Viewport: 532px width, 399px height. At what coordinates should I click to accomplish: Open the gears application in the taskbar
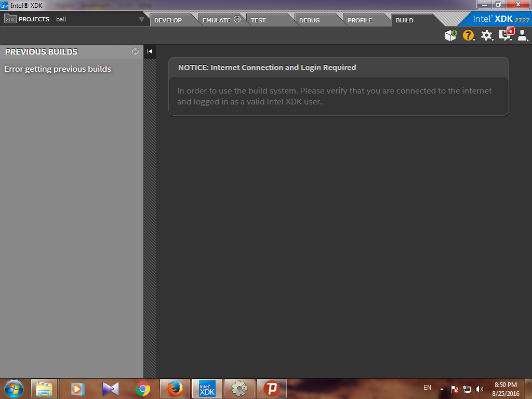pos(240,389)
